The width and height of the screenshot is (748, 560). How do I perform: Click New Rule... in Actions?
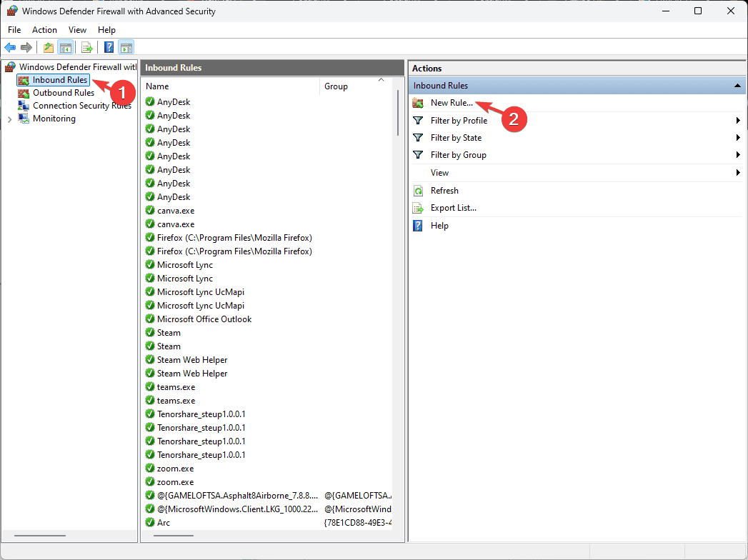(452, 103)
